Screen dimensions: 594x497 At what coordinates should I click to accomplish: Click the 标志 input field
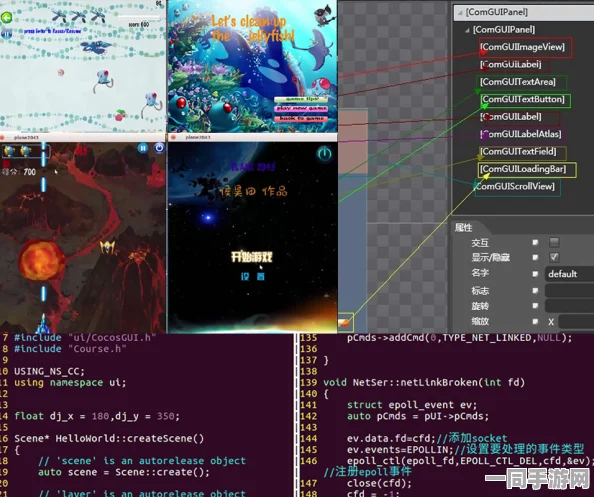[569, 291]
